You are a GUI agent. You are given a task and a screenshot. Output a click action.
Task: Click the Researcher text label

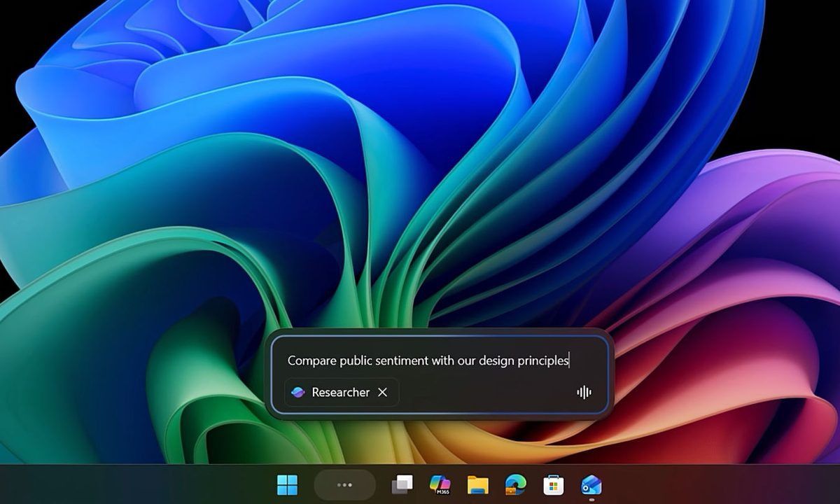(x=341, y=393)
